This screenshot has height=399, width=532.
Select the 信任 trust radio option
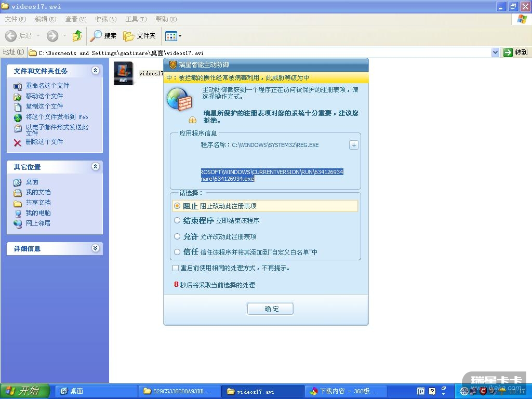click(177, 252)
